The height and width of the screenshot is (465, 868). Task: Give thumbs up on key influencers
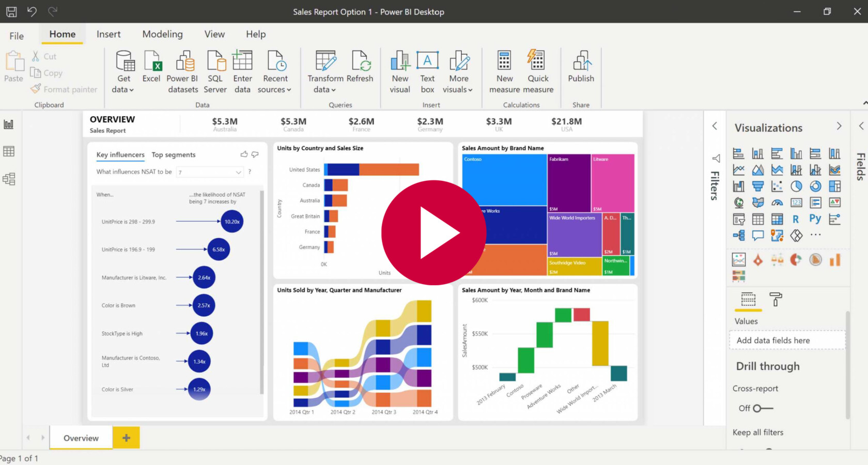[244, 154]
